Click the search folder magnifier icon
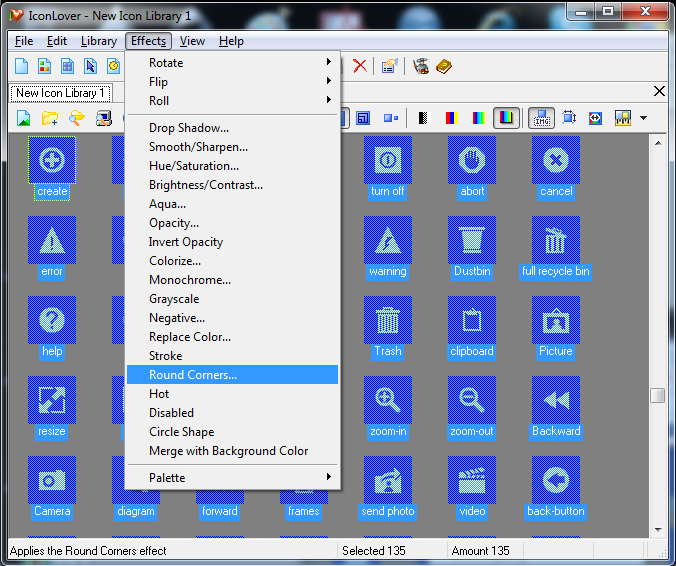This screenshot has height=566, width=676. tap(77, 118)
